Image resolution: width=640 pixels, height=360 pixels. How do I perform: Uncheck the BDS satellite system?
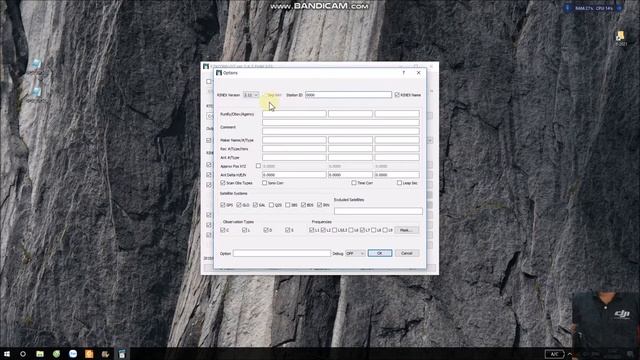[x=304, y=205]
